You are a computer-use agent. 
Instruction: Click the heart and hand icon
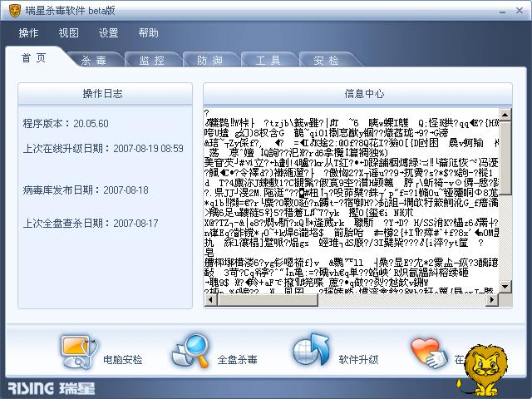[429, 353]
